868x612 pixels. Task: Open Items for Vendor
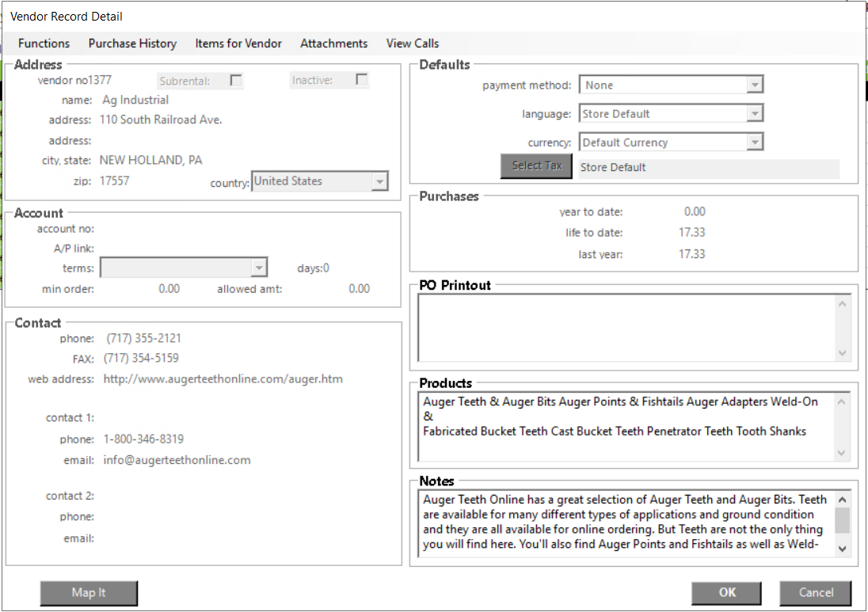(238, 44)
